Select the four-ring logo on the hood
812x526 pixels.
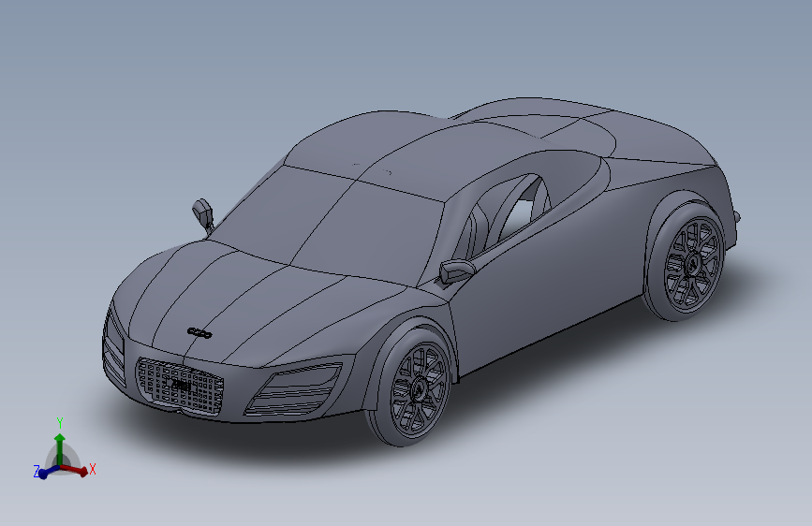click(199, 333)
